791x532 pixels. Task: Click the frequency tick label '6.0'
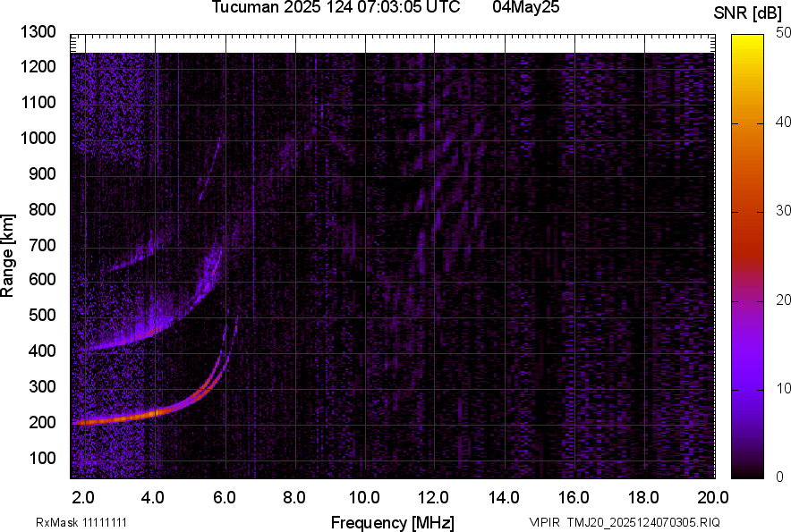tap(225, 498)
